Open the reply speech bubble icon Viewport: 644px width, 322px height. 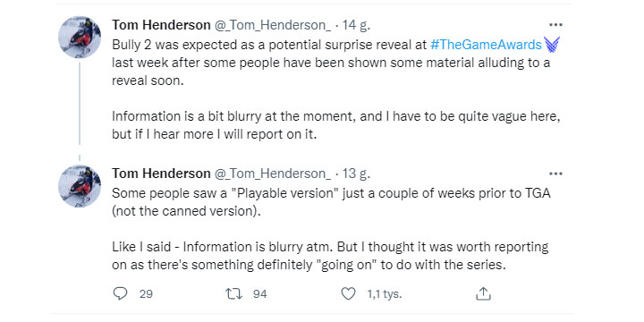[x=120, y=293]
